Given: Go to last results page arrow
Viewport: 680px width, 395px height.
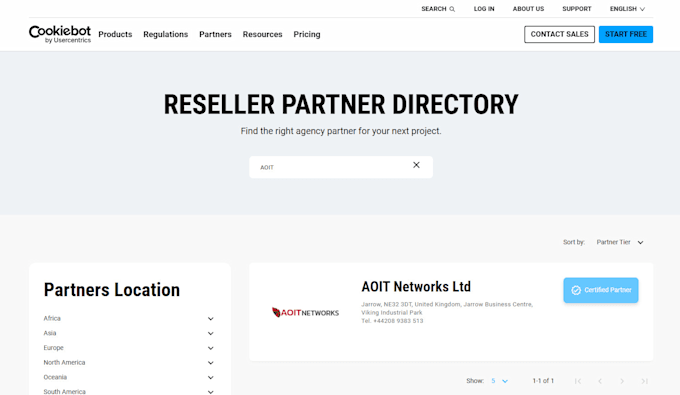Looking at the screenshot, I should [644, 381].
